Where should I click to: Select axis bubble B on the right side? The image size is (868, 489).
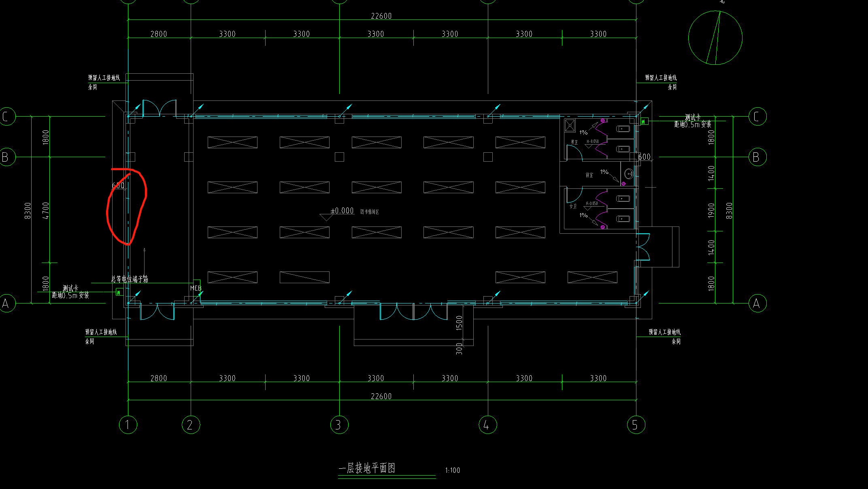coord(757,157)
